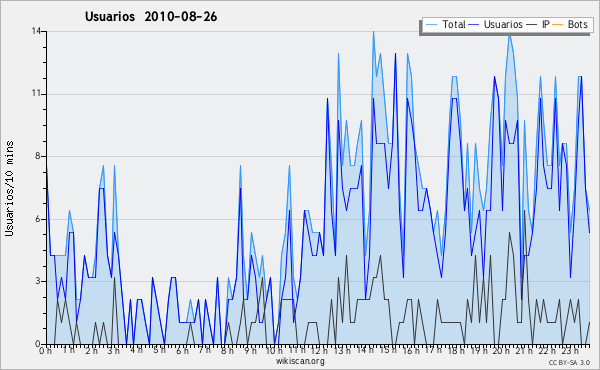
Task: Click the x-axis label '12 h'
Action: click(x=319, y=350)
